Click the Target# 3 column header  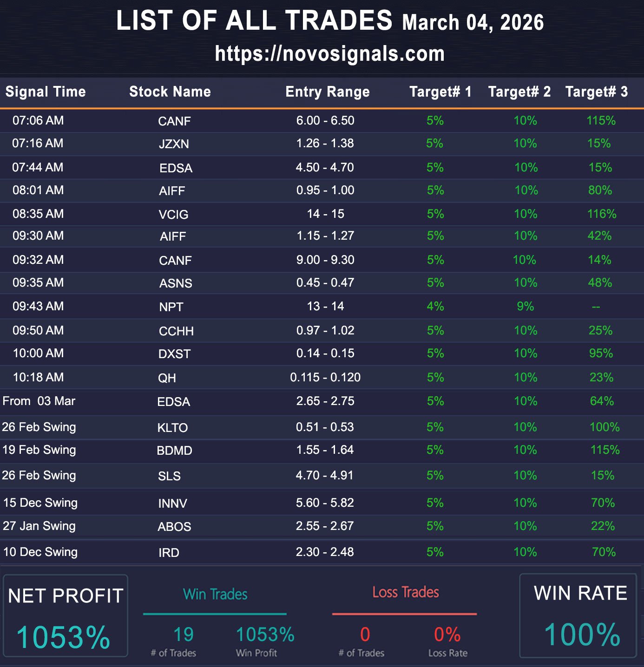(596, 92)
